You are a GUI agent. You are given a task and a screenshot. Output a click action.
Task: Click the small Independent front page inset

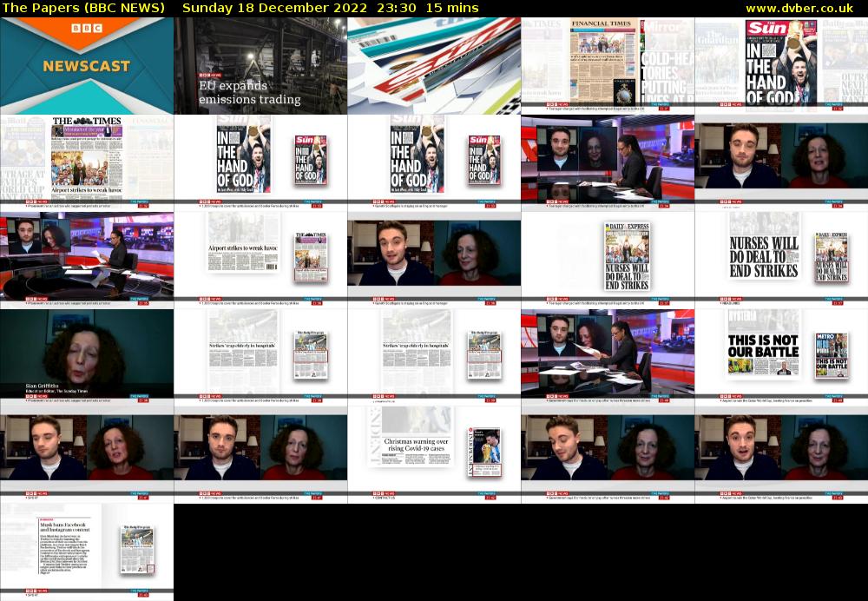tap(484, 452)
